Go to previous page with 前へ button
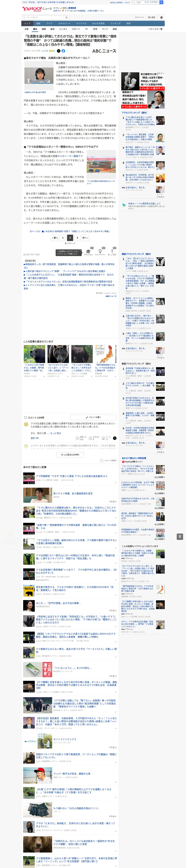Image resolution: width=186 pixels, height=868 pixels. (x=55, y=238)
